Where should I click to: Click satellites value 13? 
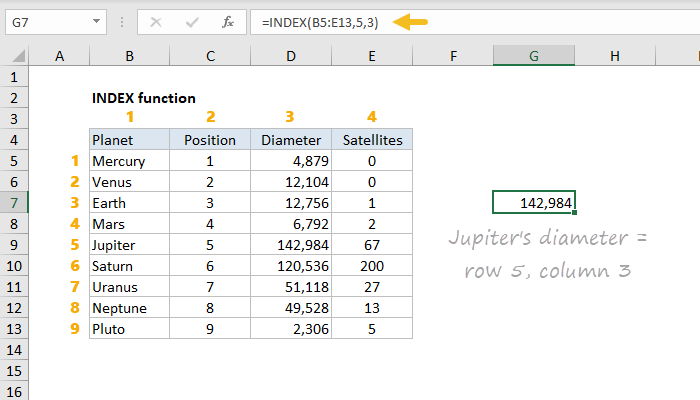(372, 308)
